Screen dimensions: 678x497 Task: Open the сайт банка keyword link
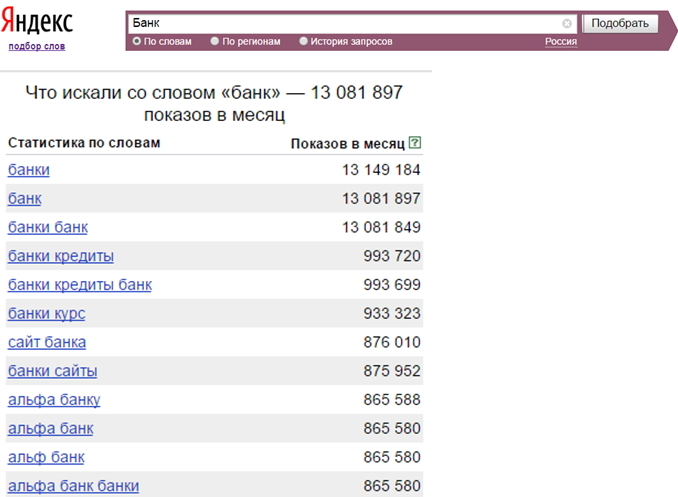tap(47, 342)
